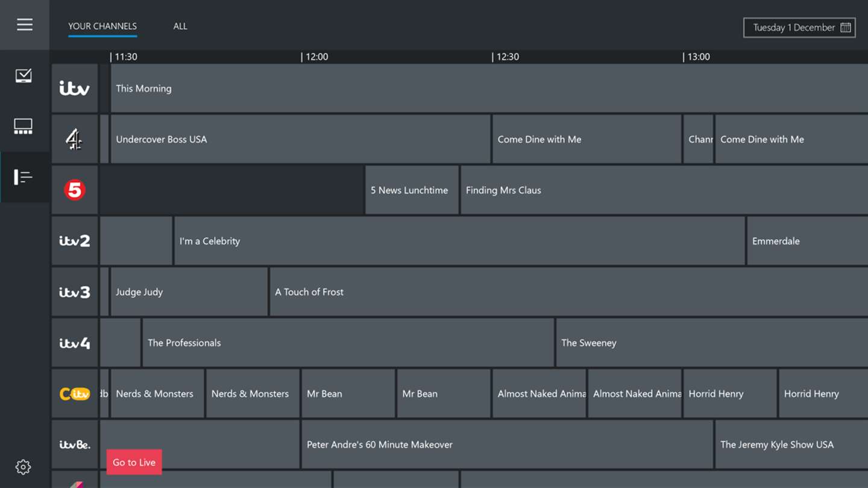Choose the ITV2 channel logo
This screenshot has width=868, height=488.
pos(75,241)
